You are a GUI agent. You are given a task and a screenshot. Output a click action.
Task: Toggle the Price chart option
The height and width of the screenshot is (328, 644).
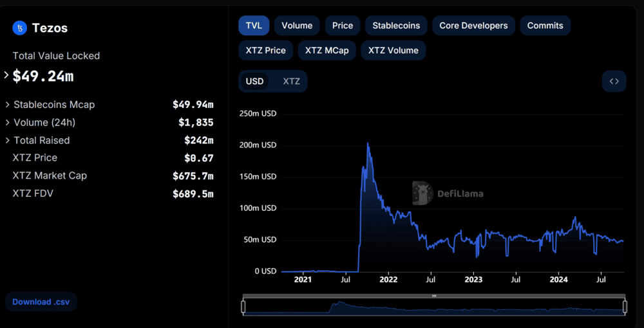pyautogui.click(x=343, y=26)
